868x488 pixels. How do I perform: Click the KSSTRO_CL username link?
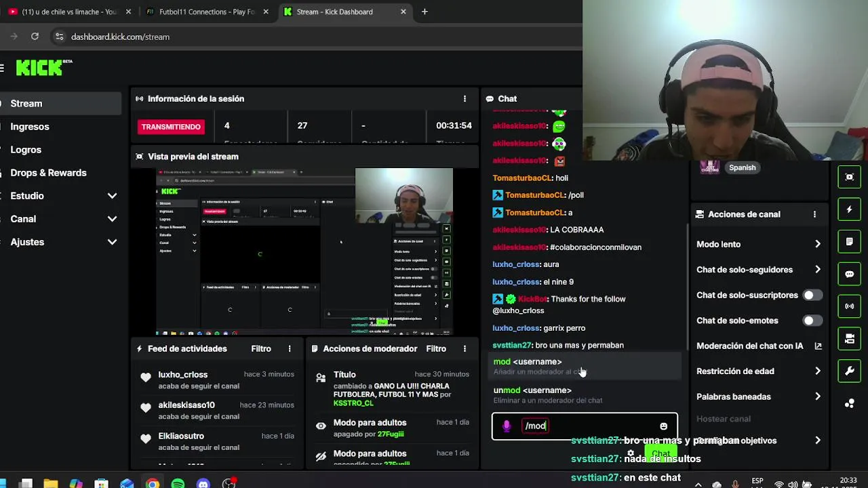[x=353, y=403]
